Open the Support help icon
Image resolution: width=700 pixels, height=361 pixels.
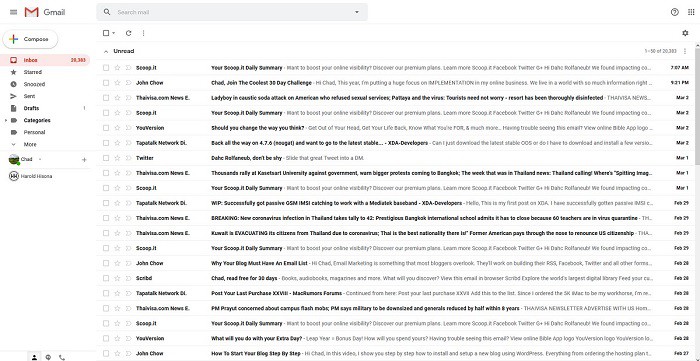click(675, 12)
